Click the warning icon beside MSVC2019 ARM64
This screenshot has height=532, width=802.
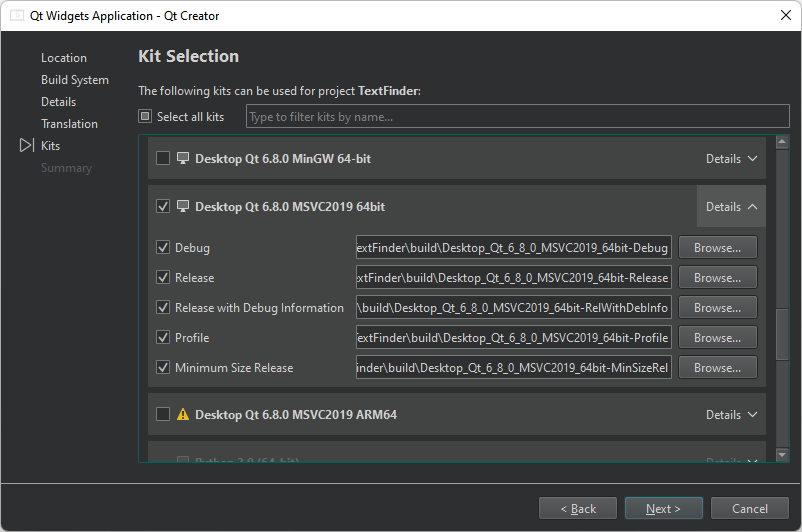[x=182, y=414]
